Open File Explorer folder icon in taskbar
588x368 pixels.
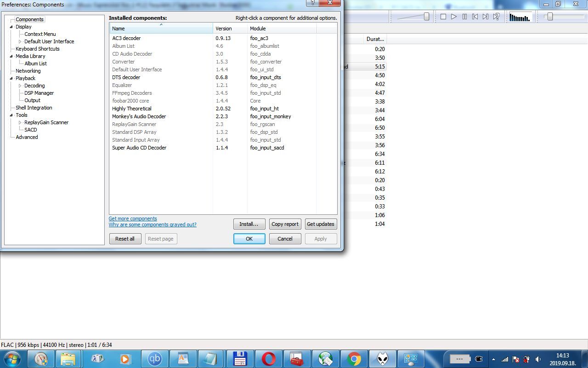tap(68, 359)
